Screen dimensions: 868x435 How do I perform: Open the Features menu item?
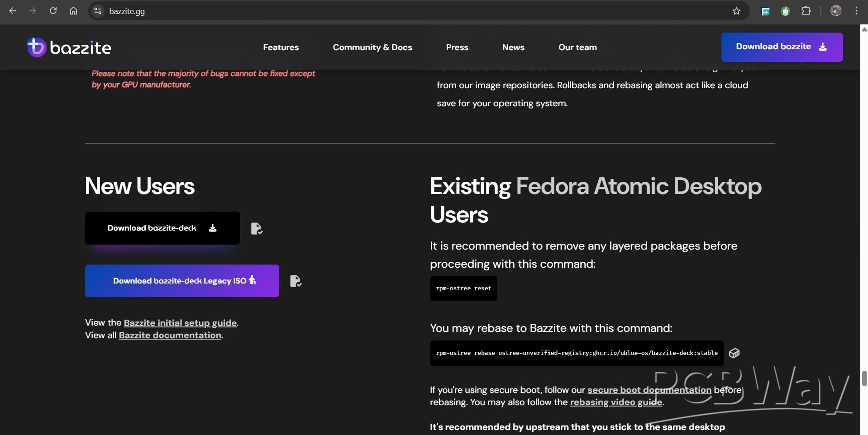coord(281,47)
